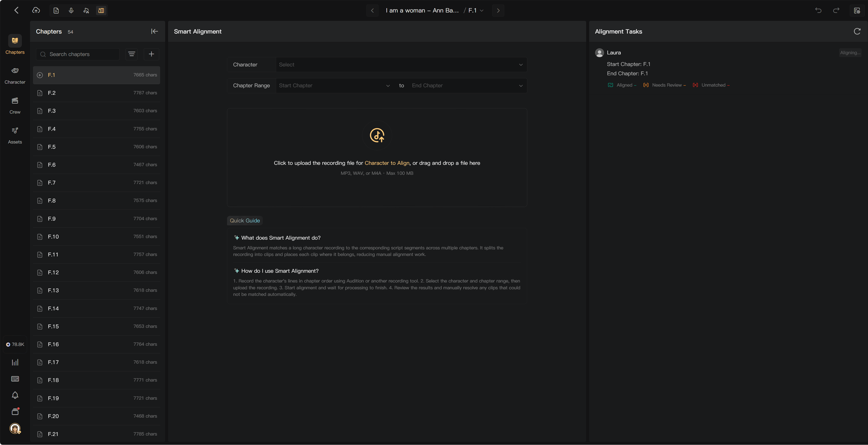Screen dimensions: 868x445
Task: Expand the Character Select dropdown
Action: (x=401, y=65)
